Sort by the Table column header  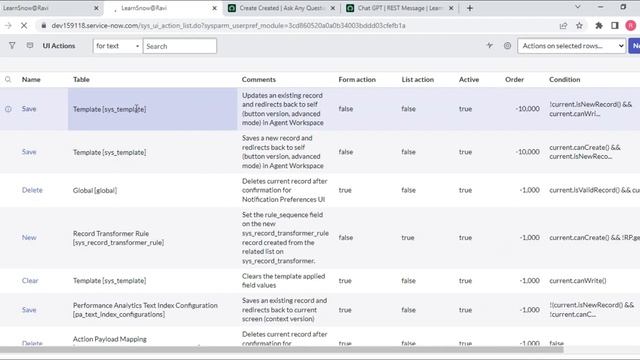[x=81, y=79]
